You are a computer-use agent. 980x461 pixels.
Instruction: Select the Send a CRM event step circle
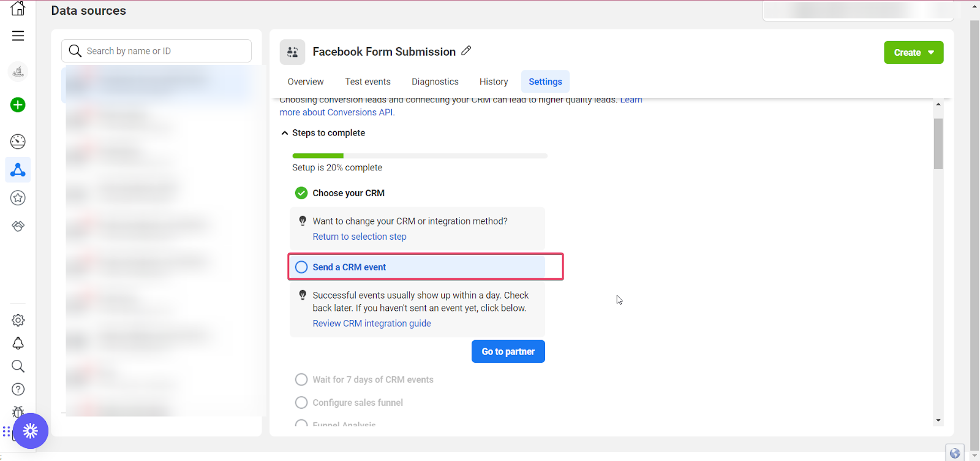click(x=301, y=267)
